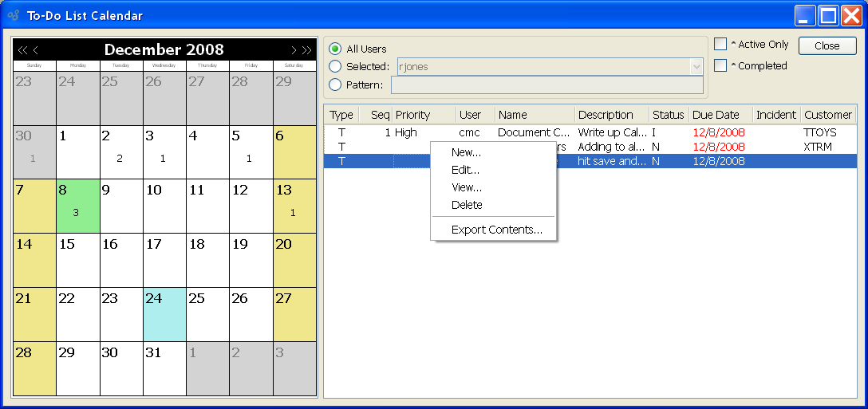Screen dimensions: 868x409
Task: Select December 31 on the calendar
Action: pos(164,368)
